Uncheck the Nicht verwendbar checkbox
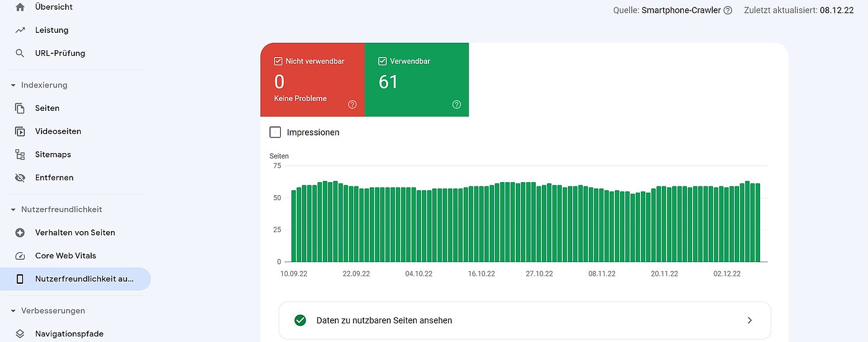 coord(278,61)
